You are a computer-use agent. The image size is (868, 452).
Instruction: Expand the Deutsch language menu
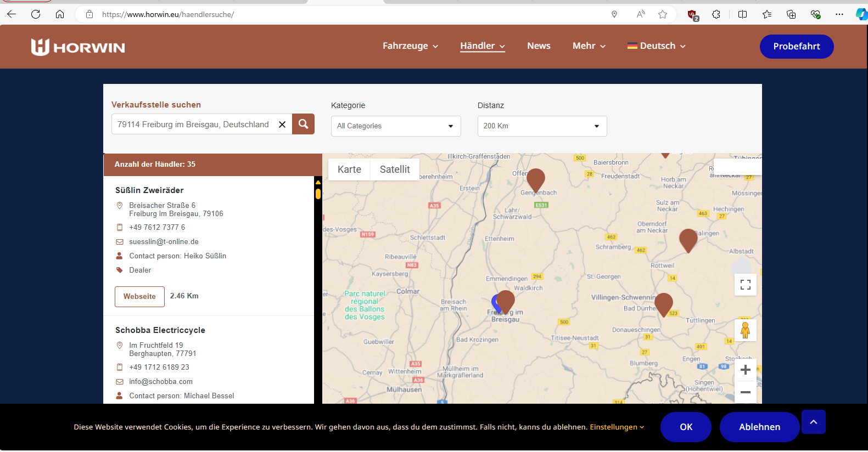click(657, 46)
